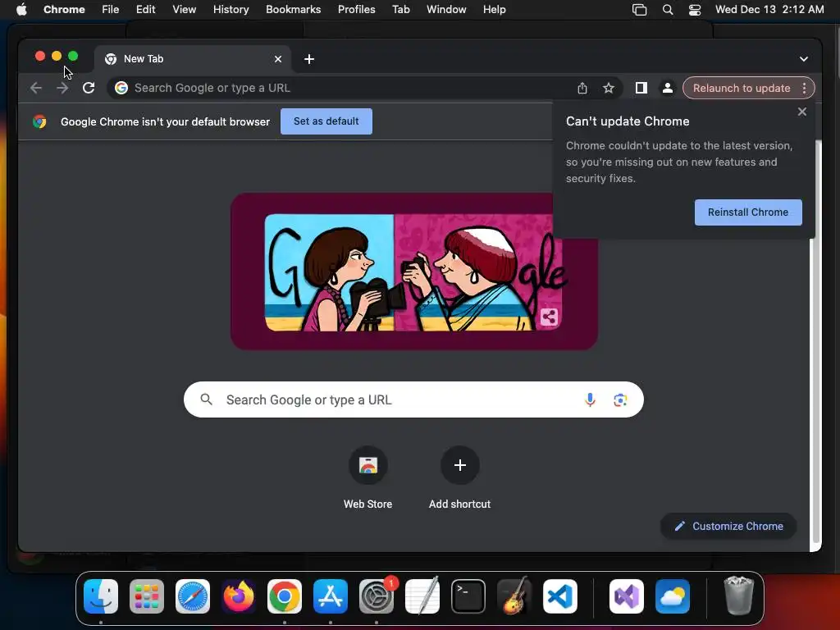Click the Google search box on page
This screenshot has width=840, height=630.
point(413,399)
